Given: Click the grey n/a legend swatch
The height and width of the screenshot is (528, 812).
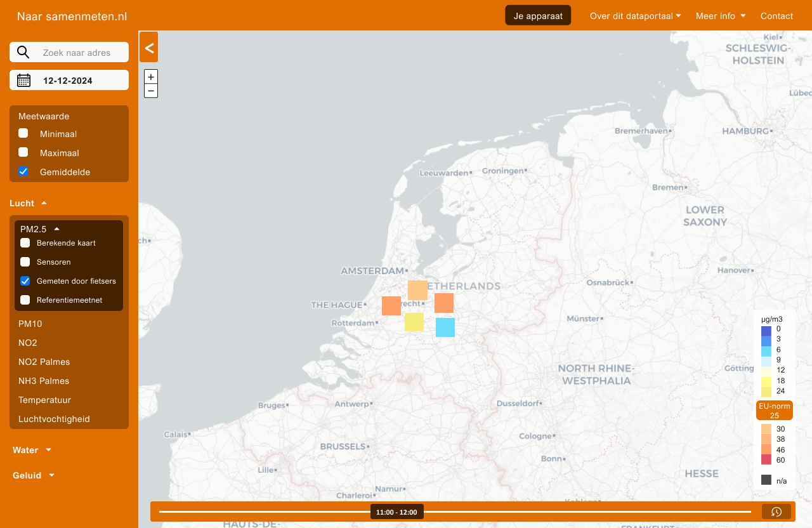Looking at the screenshot, I should point(766,480).
